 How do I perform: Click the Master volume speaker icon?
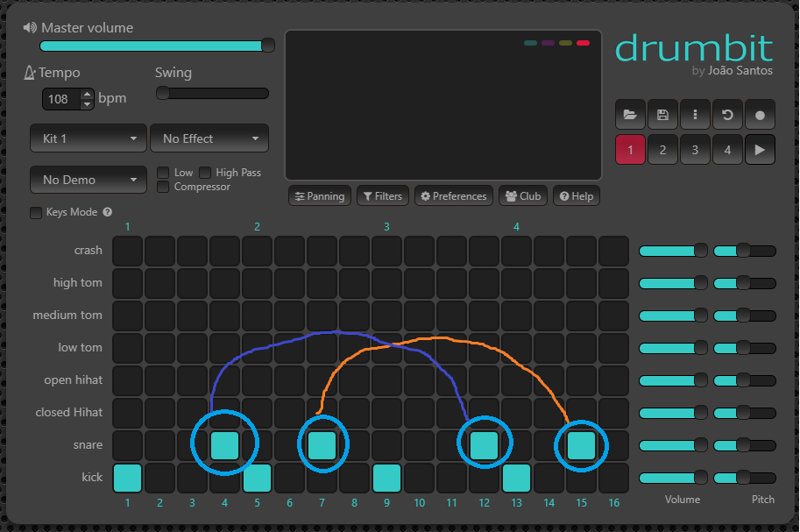30,28
